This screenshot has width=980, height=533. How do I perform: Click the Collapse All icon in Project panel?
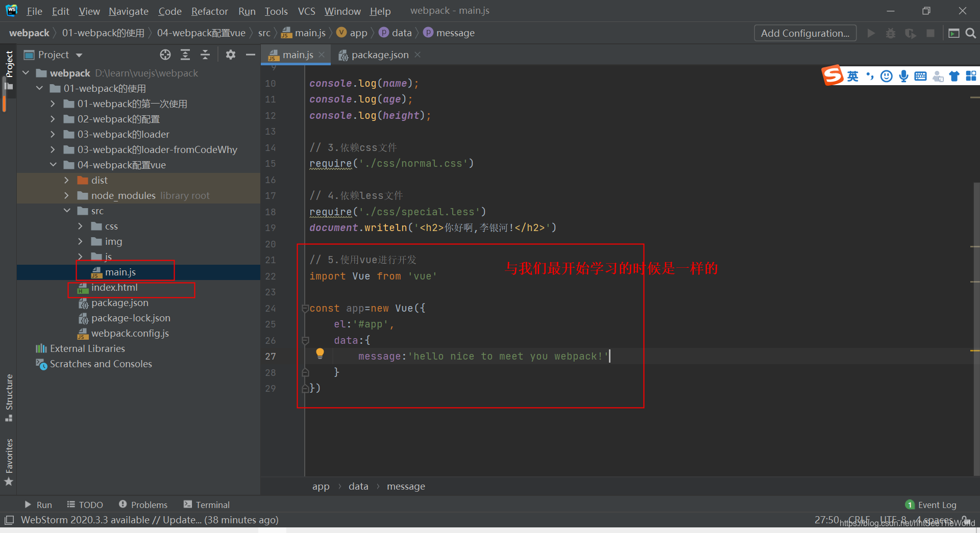pos(205,55)
